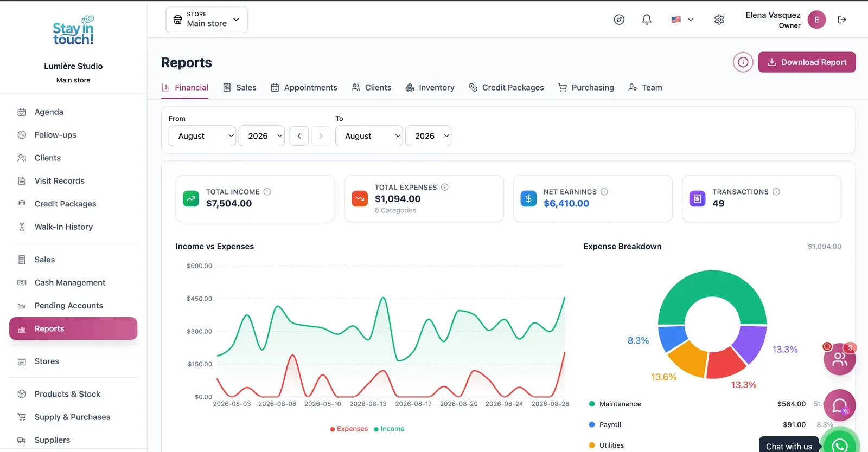Switch to the Team report tab
This screenshot has width=868, height=452.
(645, 87)
